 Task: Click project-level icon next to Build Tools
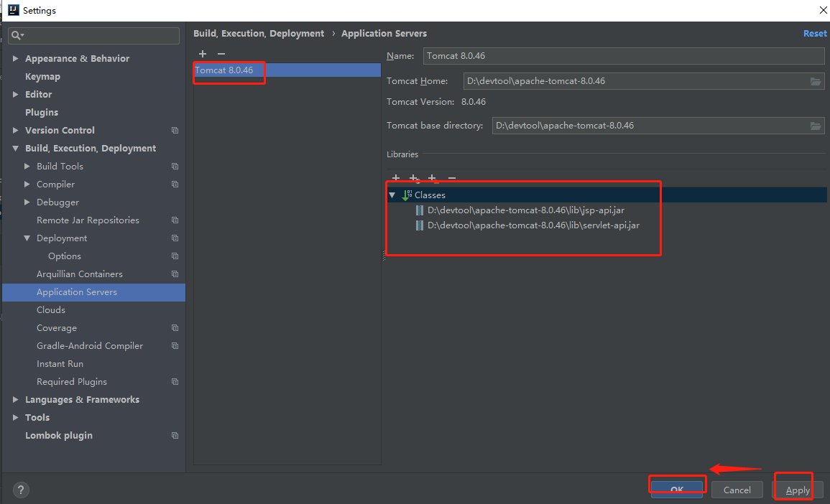pos(175,167)
